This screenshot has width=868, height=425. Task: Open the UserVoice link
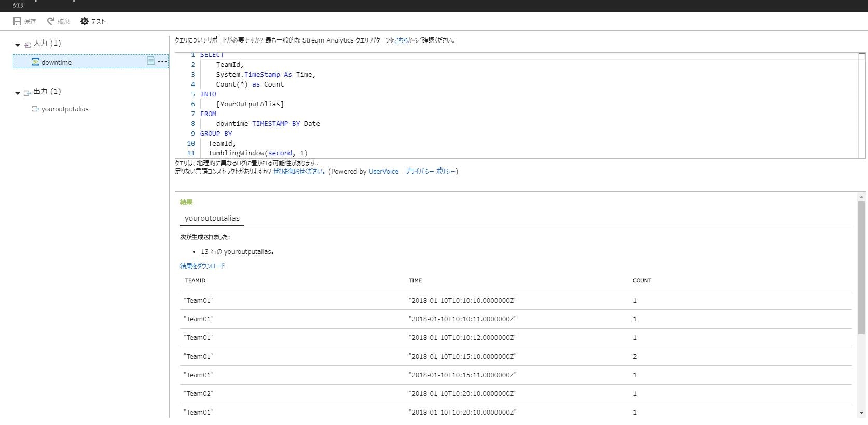(383, 172)
